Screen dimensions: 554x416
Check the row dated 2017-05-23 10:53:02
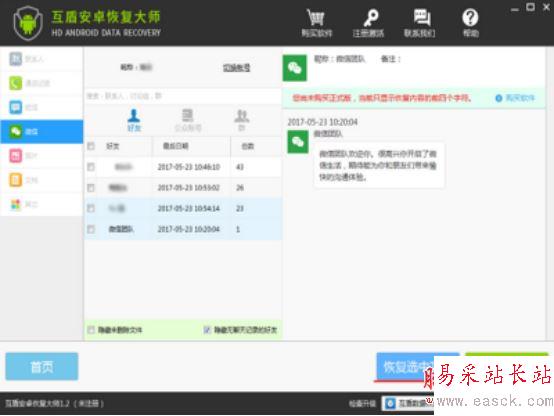(x=91, y=188)
